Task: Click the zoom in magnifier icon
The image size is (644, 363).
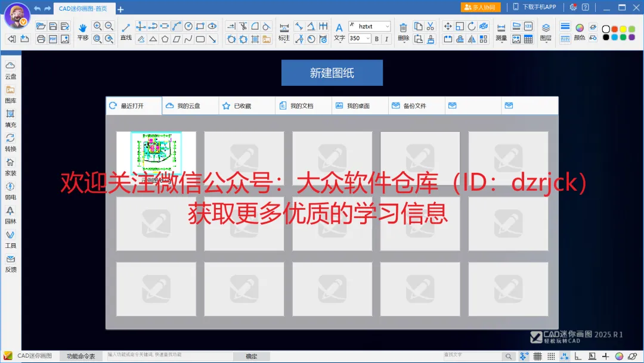Action: [97, 26]
